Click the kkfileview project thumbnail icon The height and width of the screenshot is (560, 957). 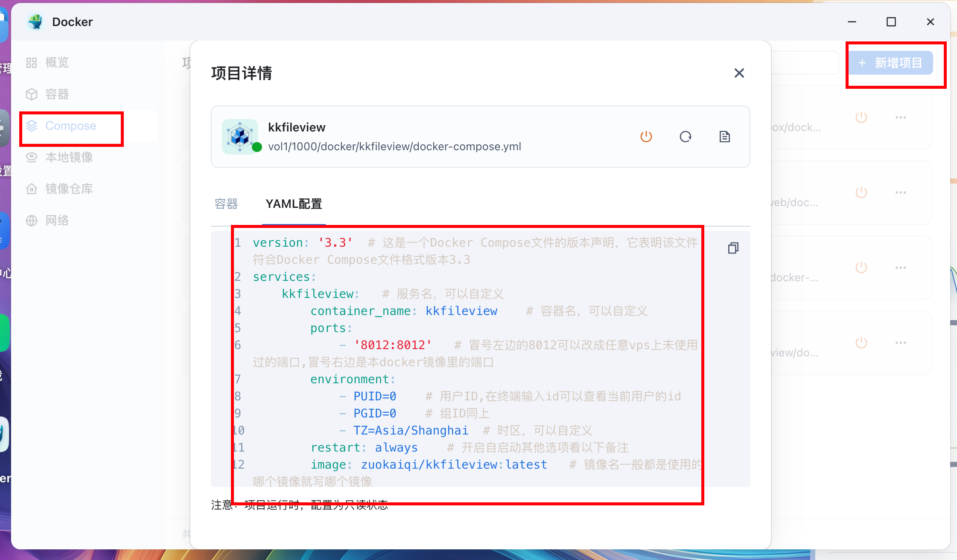(240, 137)
